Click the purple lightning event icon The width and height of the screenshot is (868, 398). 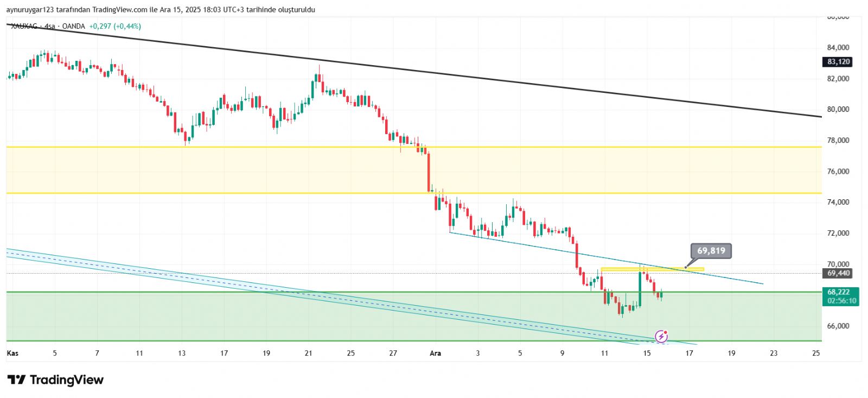[661, 336]
